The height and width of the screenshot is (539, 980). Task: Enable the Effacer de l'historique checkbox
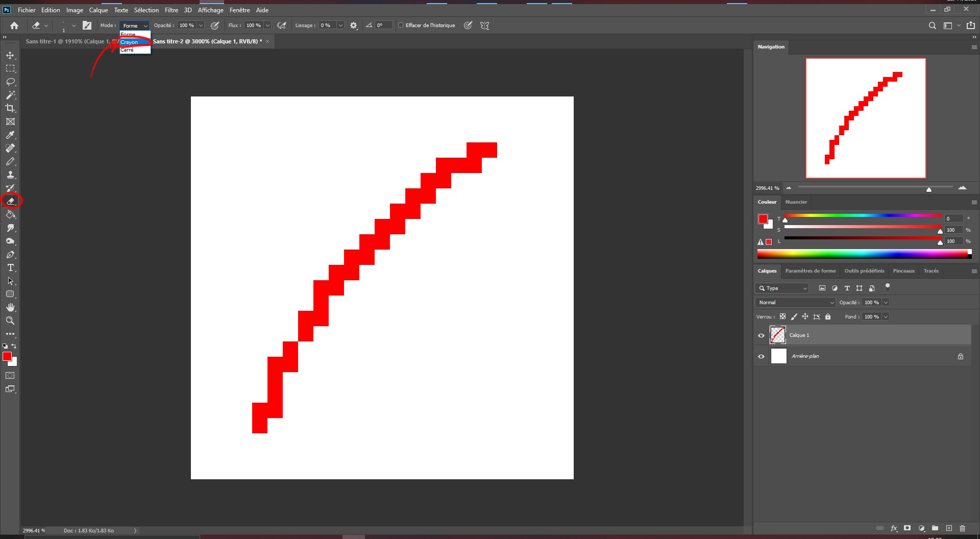[401, 25]
